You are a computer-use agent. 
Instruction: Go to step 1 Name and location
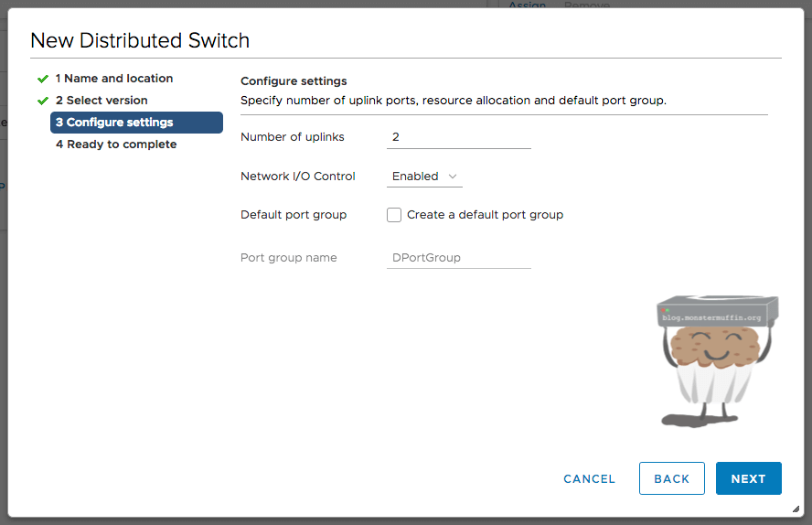[113, 79]
